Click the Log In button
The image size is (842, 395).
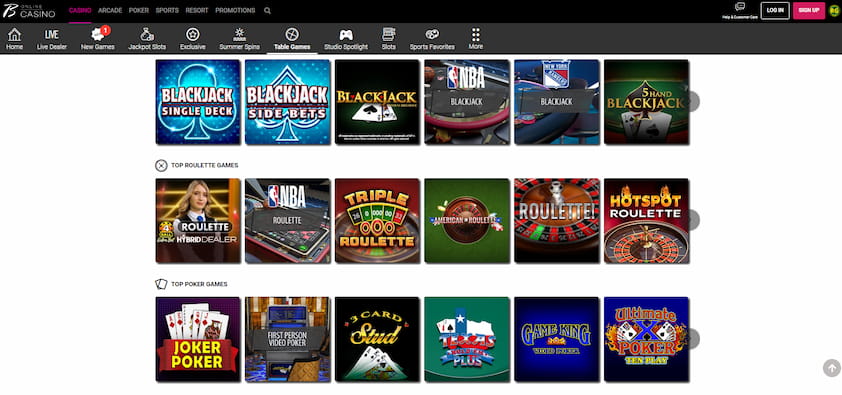coord(775,10)
